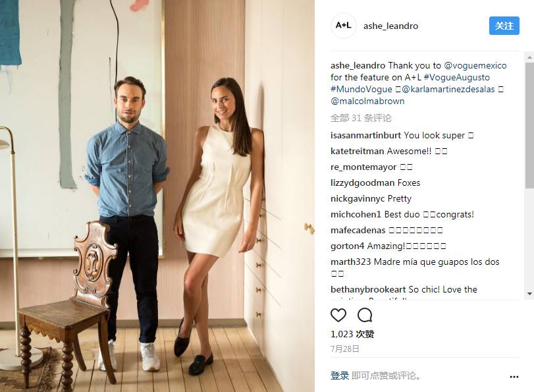Open the #VogueAugusto hashtag

point(457,77)
